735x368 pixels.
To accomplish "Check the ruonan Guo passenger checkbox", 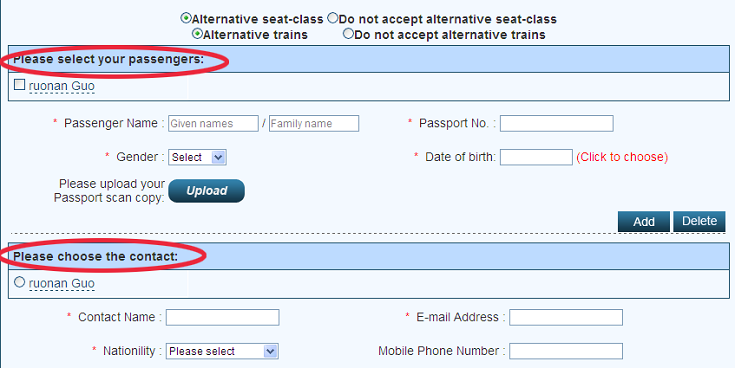I will 19,85.
